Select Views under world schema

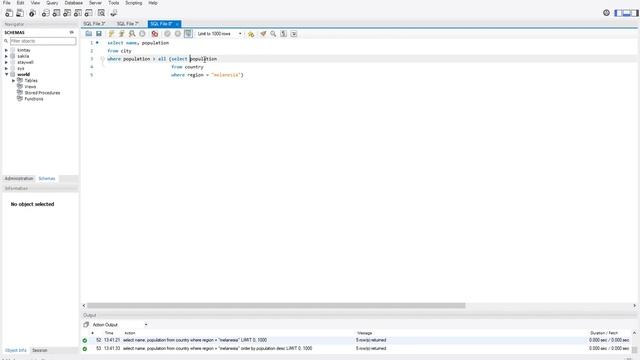(30, 87)
